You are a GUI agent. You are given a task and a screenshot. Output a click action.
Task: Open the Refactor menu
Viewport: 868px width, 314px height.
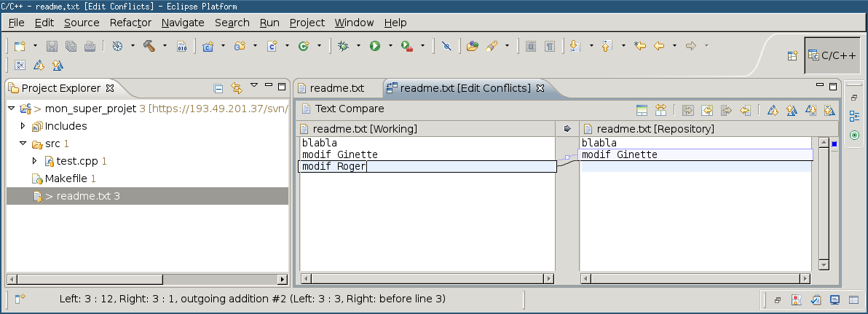tap(130, 23)
